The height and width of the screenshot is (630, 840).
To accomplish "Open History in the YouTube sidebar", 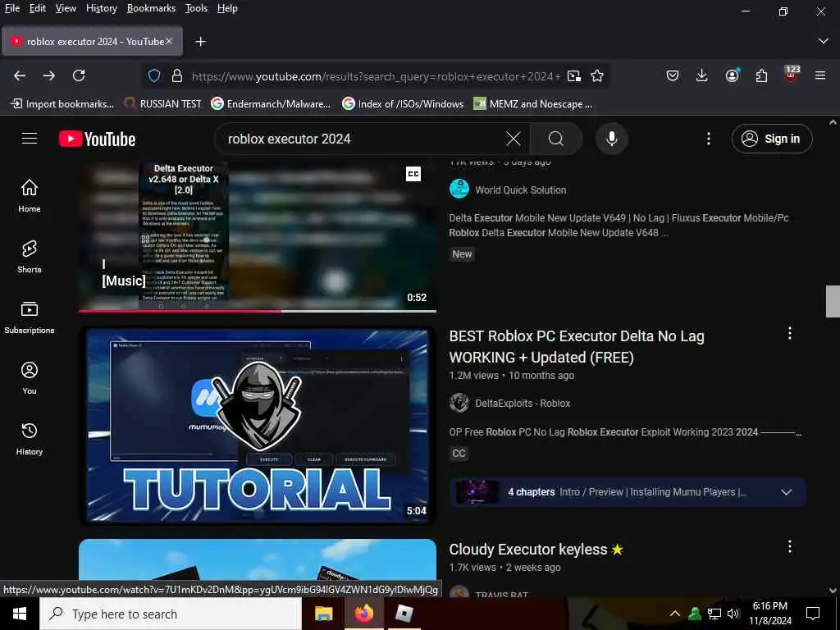I will click(x=30, y=439).
